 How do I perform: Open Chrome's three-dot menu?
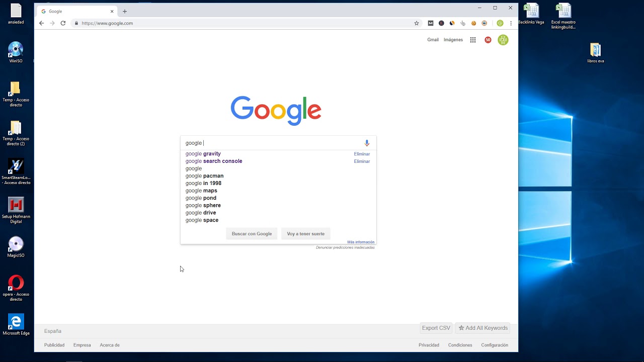[x=511, y=23]
